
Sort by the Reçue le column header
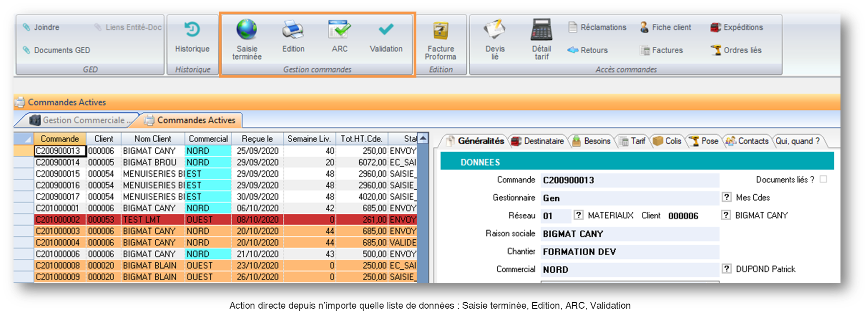click(x=257, y=139)
